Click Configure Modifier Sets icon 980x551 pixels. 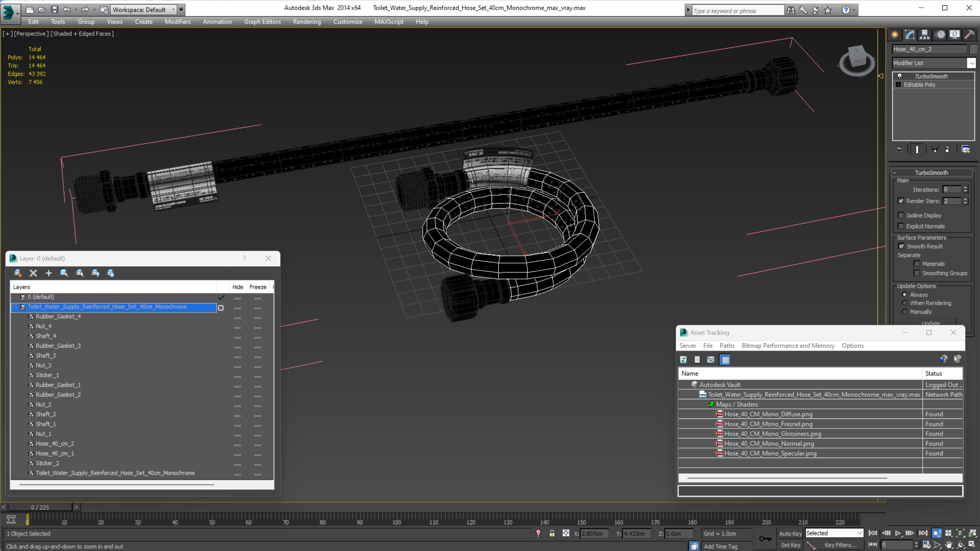coord(966,149)
